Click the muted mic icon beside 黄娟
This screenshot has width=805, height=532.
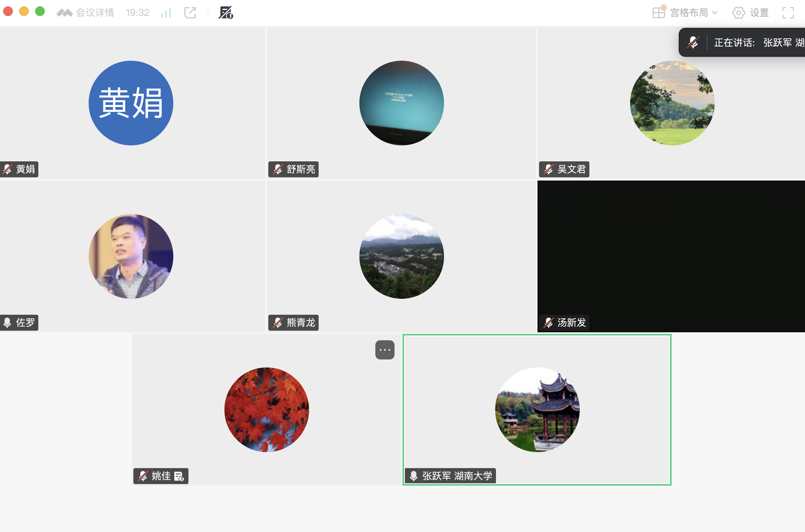click(x=8, y=169)
